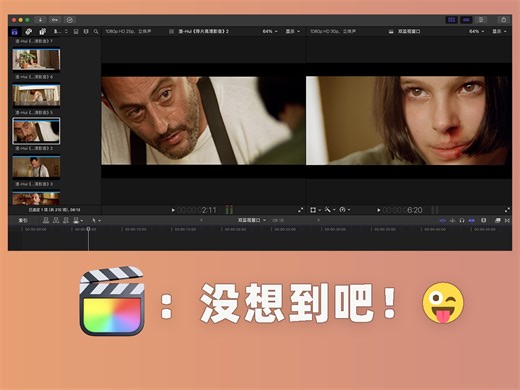The height and width of the screenshot is (390, 520).
Task: Show the Effects browser
Action: click(498, 220)
